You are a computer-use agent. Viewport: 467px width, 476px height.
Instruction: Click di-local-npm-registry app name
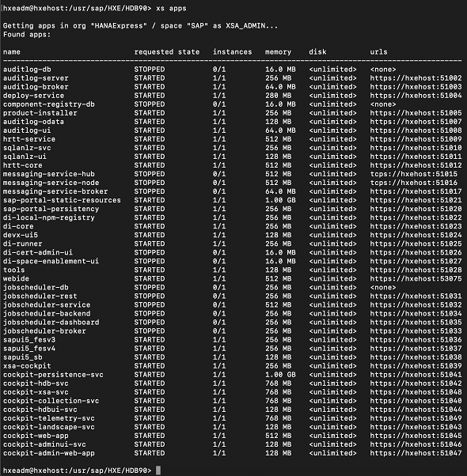pos(49,218)
